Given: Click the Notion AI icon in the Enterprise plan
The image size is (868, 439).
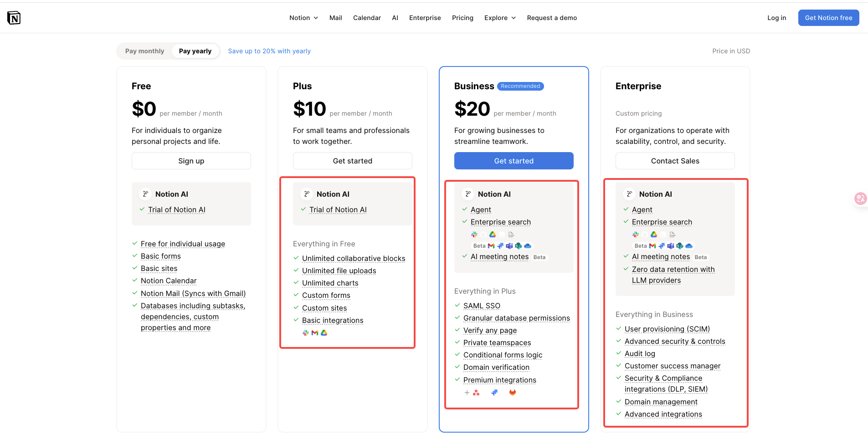Looking at the screenshot, I should pyautogui.click(x=629, y=194).
